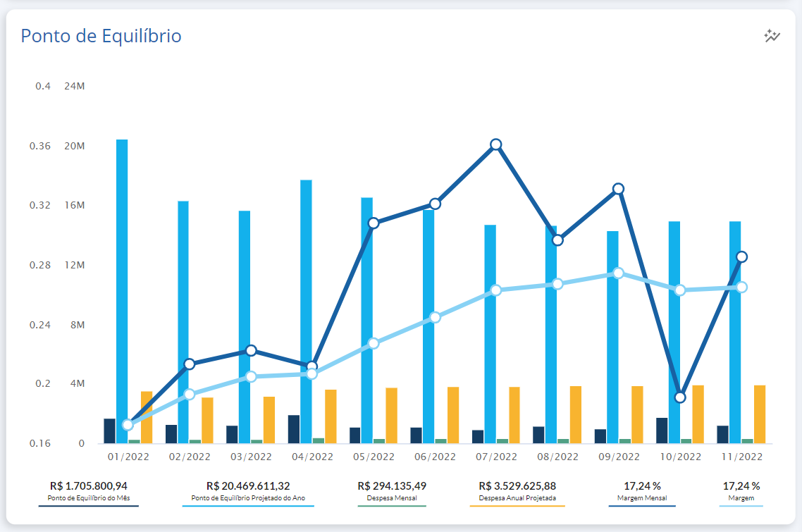Image resolution: width=802 pixels, height=532 pixels.
Task: Click the Margem Mensal lowest point at 10/2022
Action: (680, 397)
